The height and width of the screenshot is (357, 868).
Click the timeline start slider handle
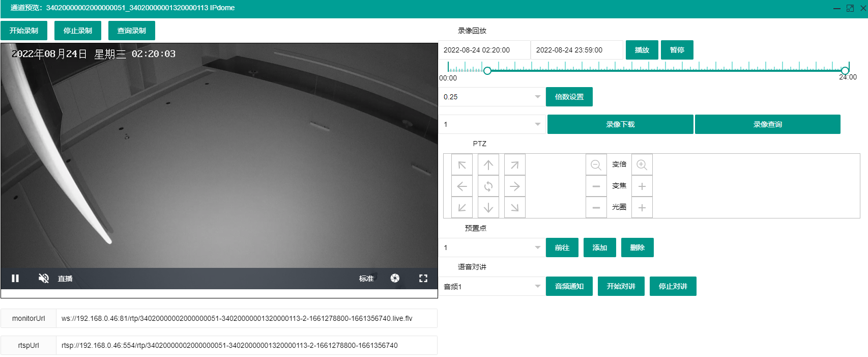487,71
